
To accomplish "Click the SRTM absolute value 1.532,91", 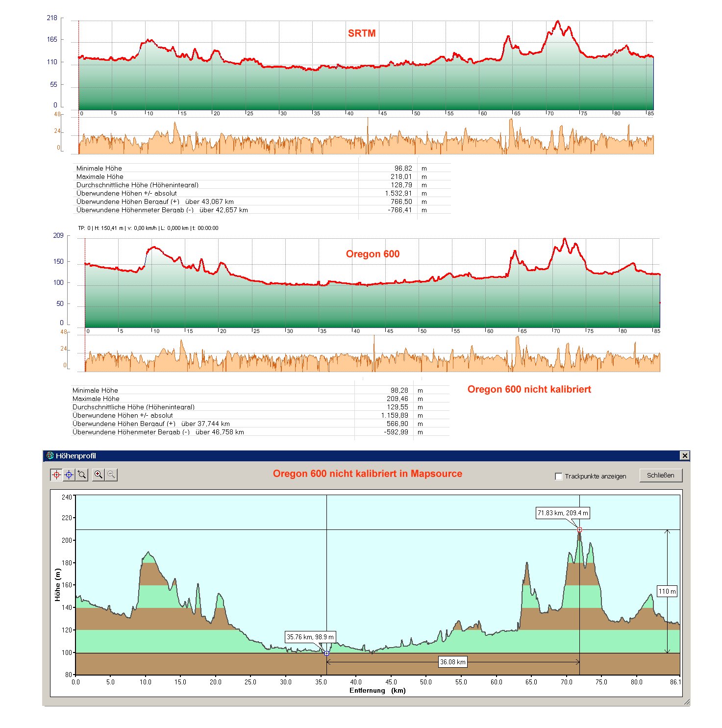I will point(398,193).
